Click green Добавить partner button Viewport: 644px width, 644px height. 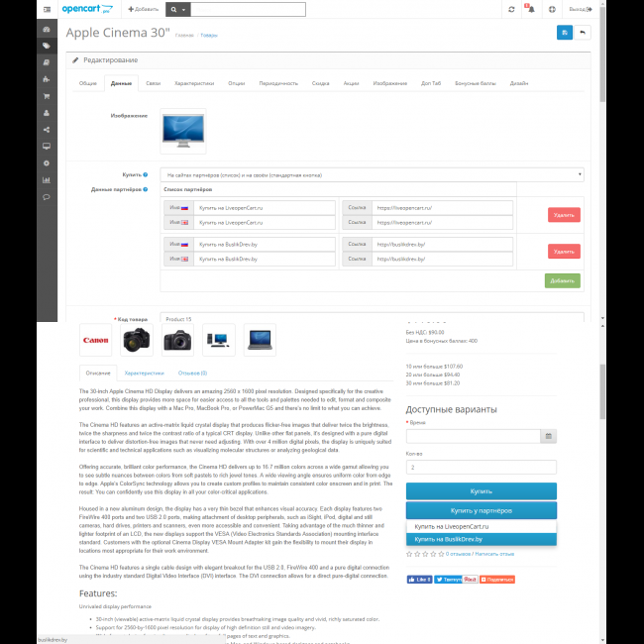562,280
